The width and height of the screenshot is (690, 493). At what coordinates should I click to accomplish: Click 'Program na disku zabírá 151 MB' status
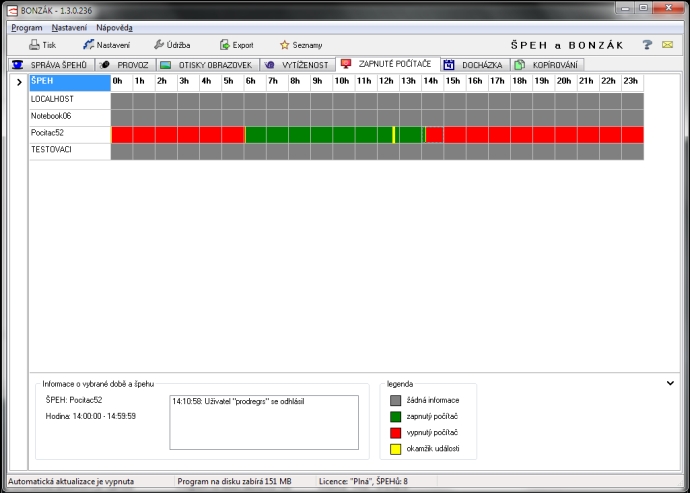click(234, 482)
